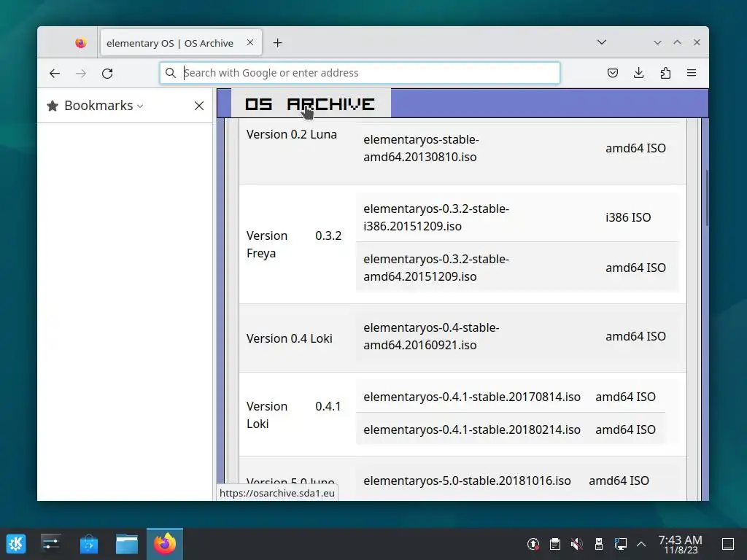Open a new tab

click(278, 43)
